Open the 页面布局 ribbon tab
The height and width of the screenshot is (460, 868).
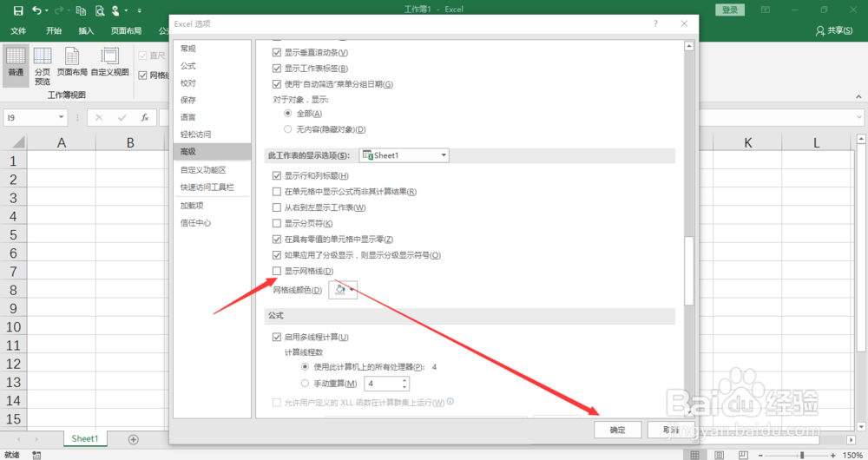pos(126,30)
